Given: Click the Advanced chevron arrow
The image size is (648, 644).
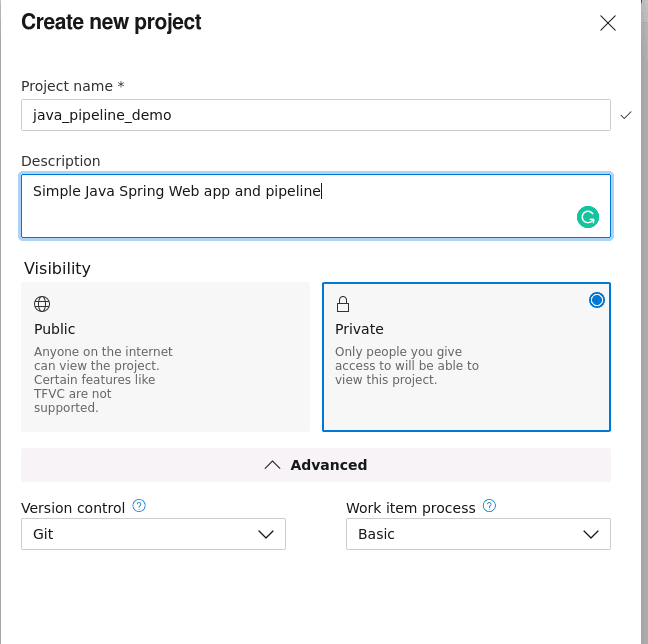Looking at the screenshot, I should pyautogui.click(x=272, y=465).
